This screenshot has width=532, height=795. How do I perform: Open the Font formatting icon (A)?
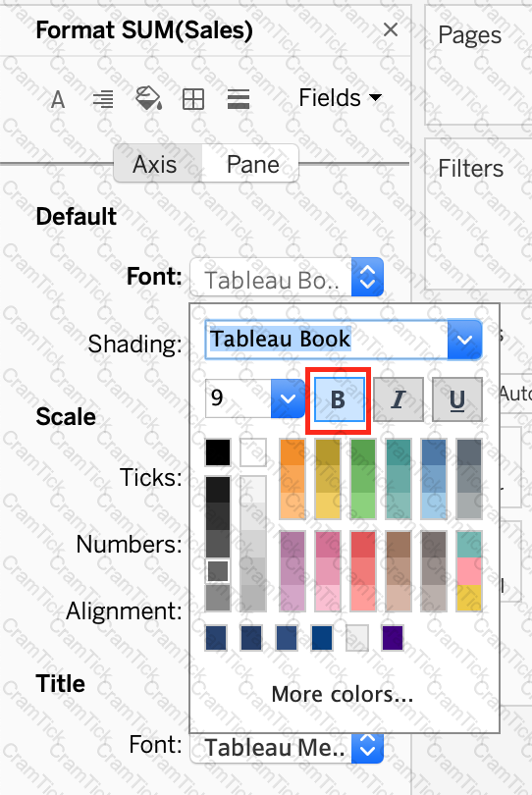point(58,99)
